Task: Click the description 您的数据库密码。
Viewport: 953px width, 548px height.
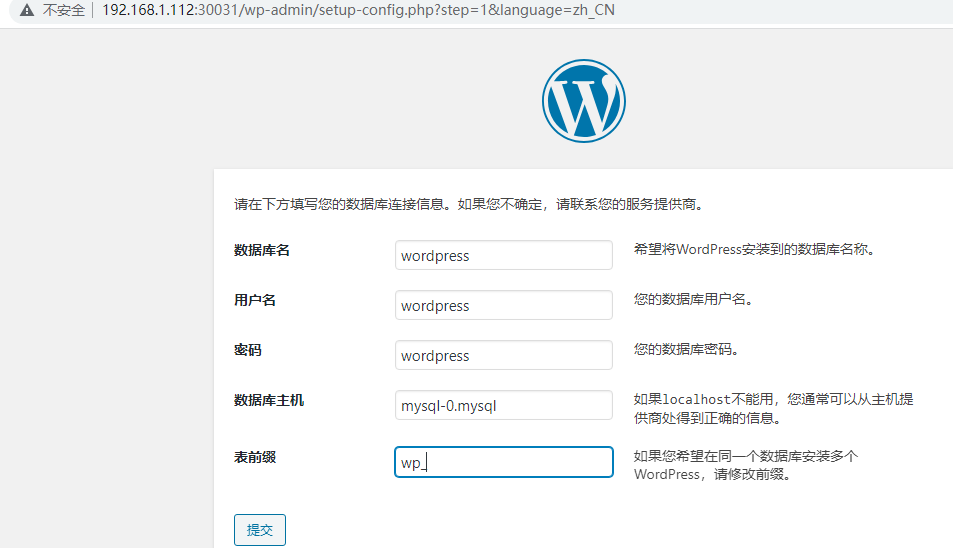Action: (687, 349)
